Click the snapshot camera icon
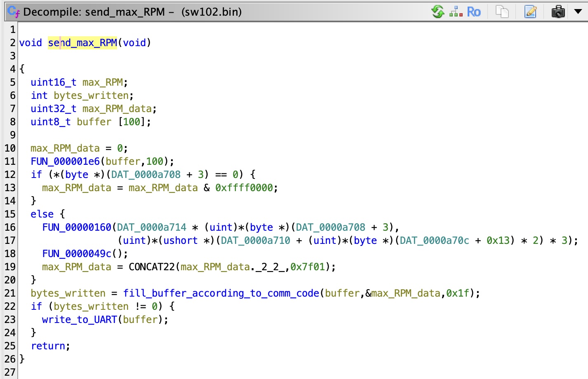The height and width of the screenshot is (379, 588). pos(558,12)
